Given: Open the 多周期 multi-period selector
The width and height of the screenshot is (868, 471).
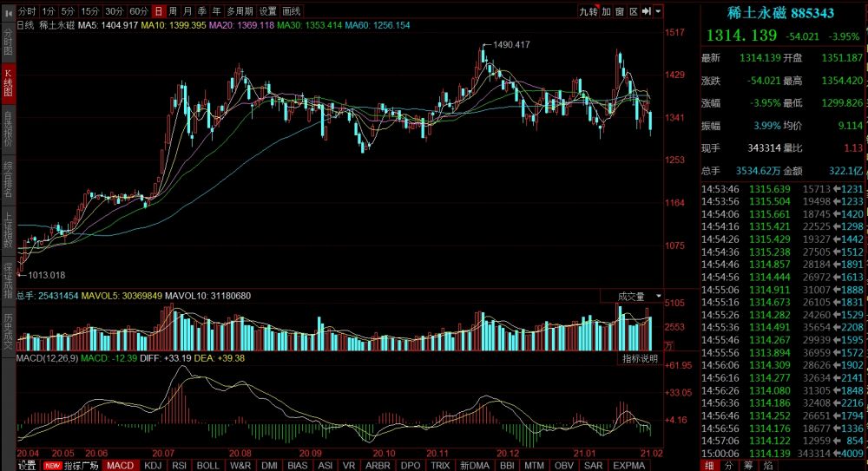Looking at the screenshot, I should (x=240, y=11).
